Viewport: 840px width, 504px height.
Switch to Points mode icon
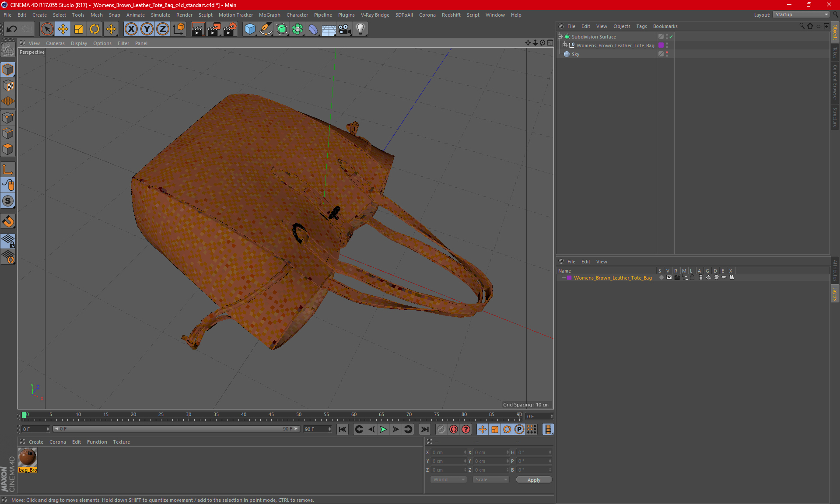[x=8, y=118]
